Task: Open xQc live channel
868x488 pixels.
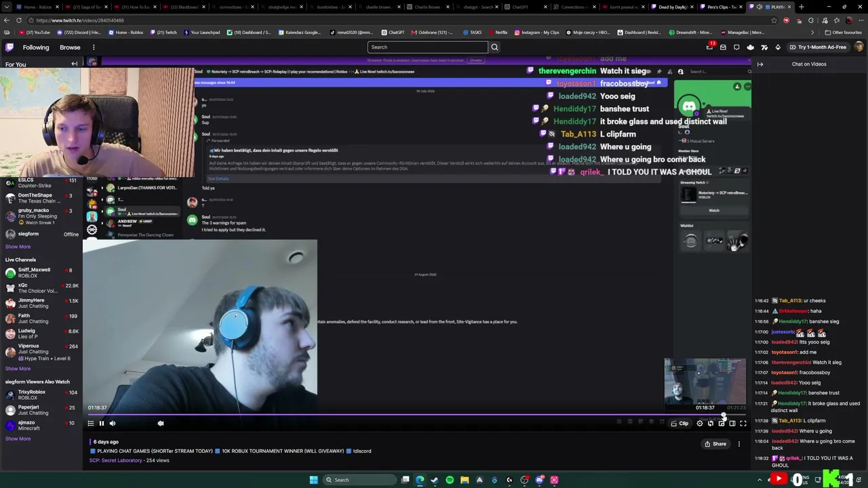Action: 41,288
